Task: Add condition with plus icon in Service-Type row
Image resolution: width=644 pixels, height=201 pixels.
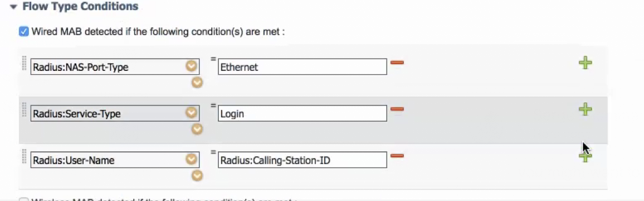Action: (585, 109)
